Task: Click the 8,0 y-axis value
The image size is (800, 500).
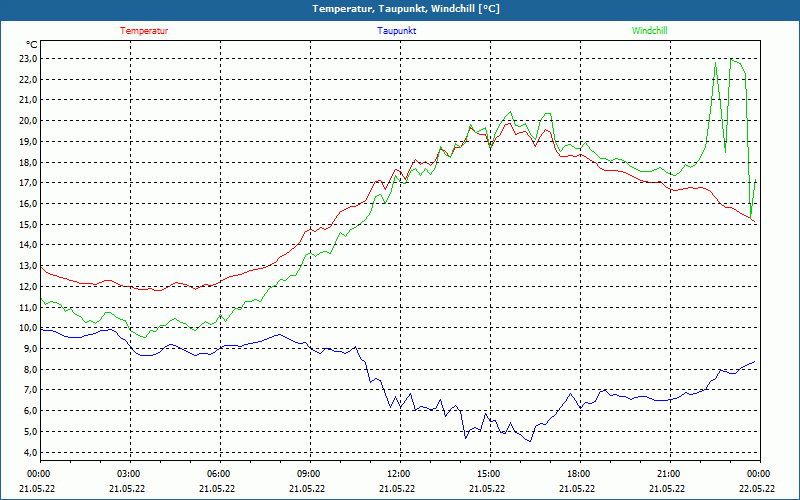Action: (30, 369)
